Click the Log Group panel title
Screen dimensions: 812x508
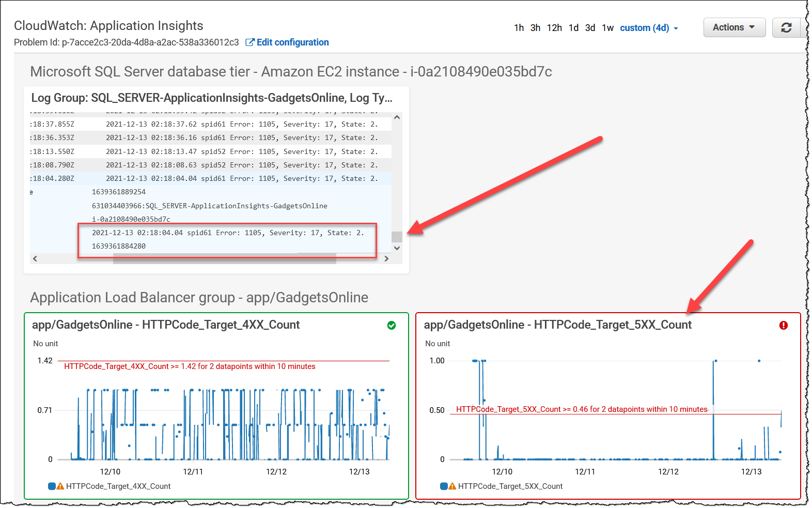[x=212, y=98]
